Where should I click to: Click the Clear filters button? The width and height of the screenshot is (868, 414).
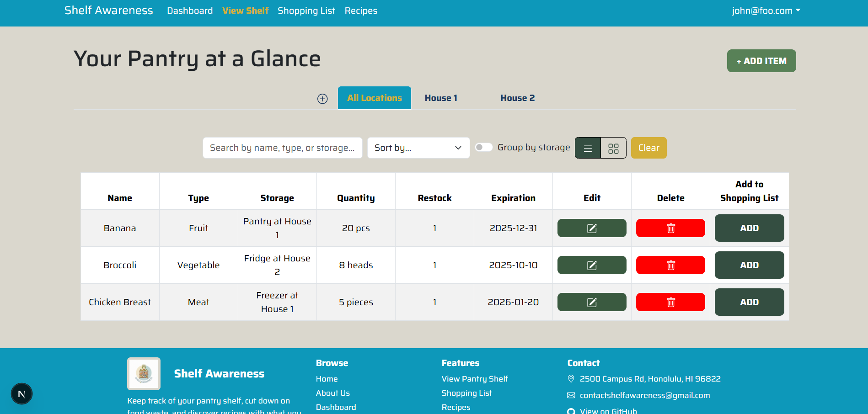648,148
